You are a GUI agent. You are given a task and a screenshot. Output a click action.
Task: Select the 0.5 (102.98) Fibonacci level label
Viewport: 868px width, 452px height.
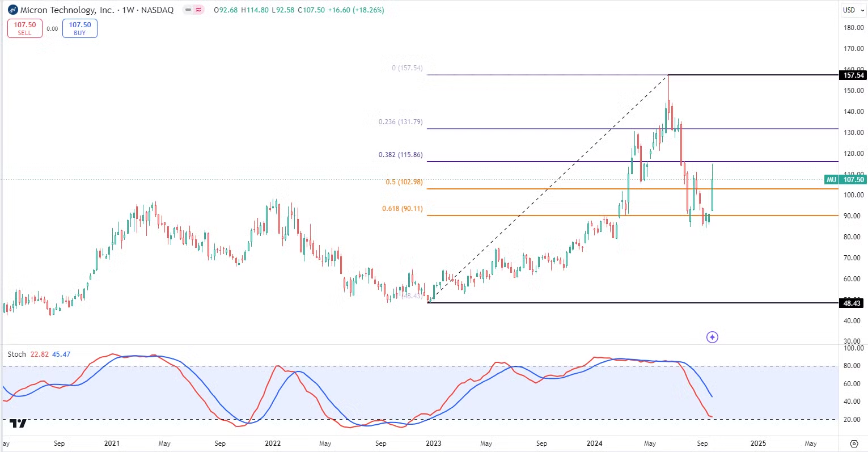point(404,182)
